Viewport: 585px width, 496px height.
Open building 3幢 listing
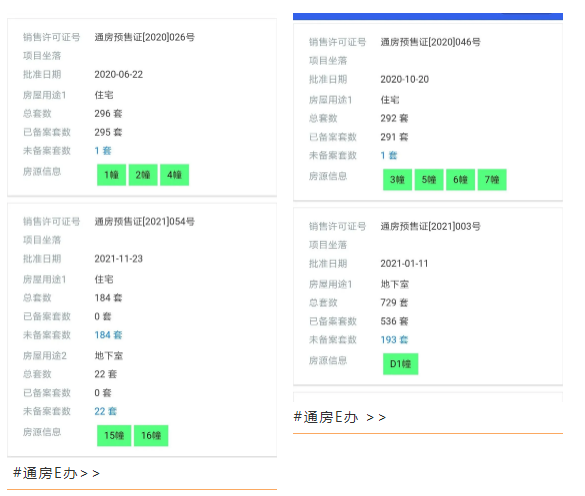pyautogui.click(x=397, y=180)
